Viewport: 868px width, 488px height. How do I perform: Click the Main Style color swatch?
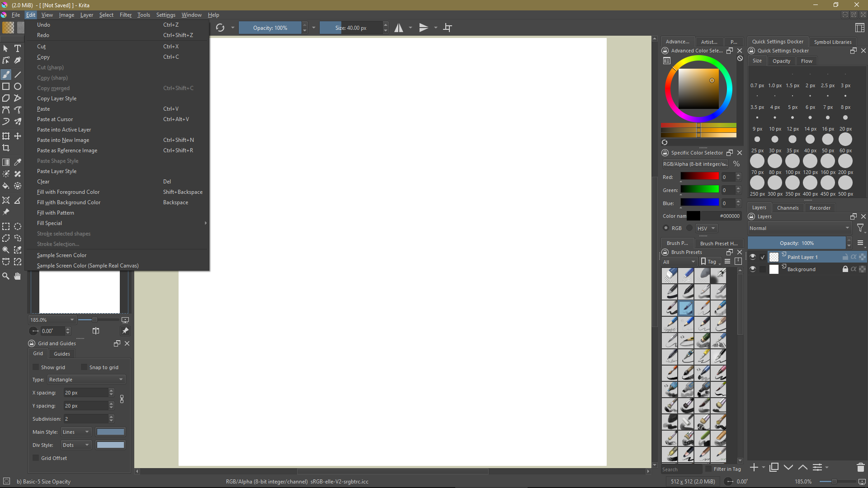pyautogui.click(x=110, y=432)
